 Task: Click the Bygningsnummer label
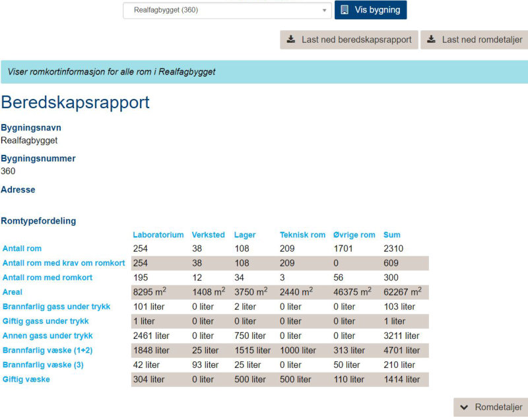(38, 158)
